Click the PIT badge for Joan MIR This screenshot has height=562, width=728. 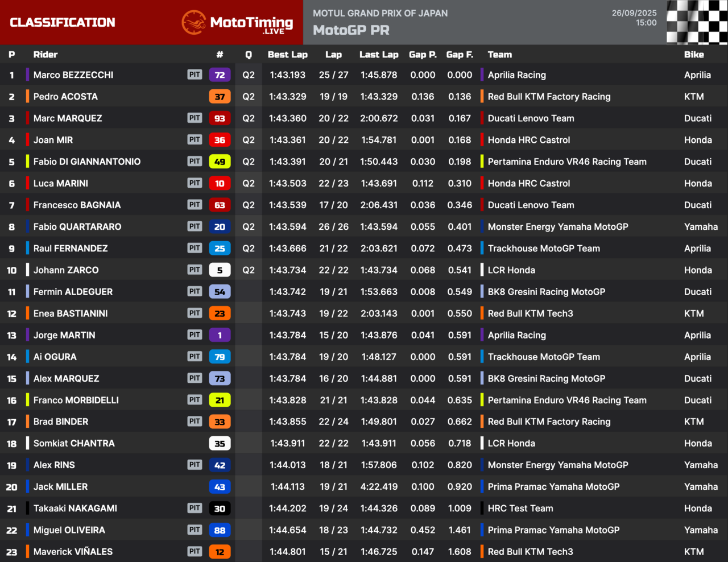tap(195, 139)
